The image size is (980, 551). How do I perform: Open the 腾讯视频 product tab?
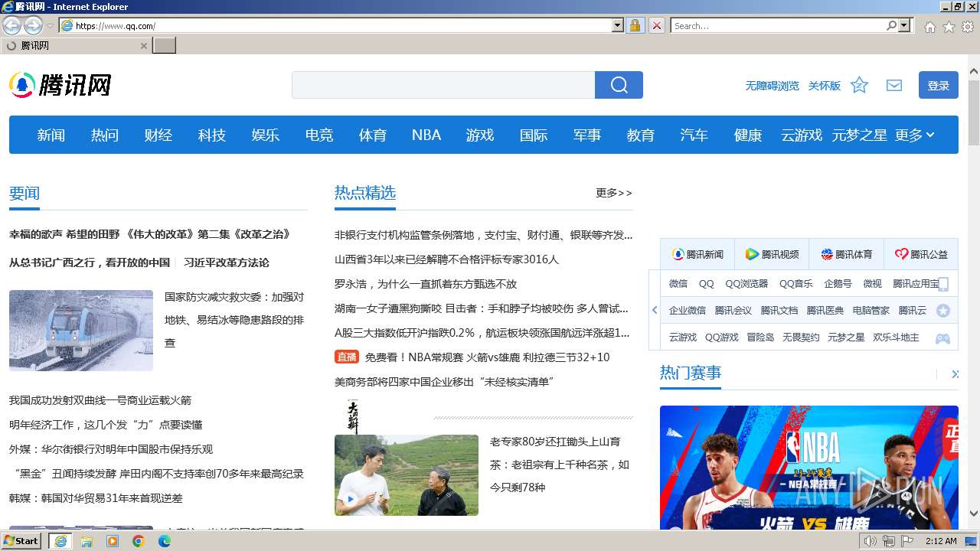(772, 254)
